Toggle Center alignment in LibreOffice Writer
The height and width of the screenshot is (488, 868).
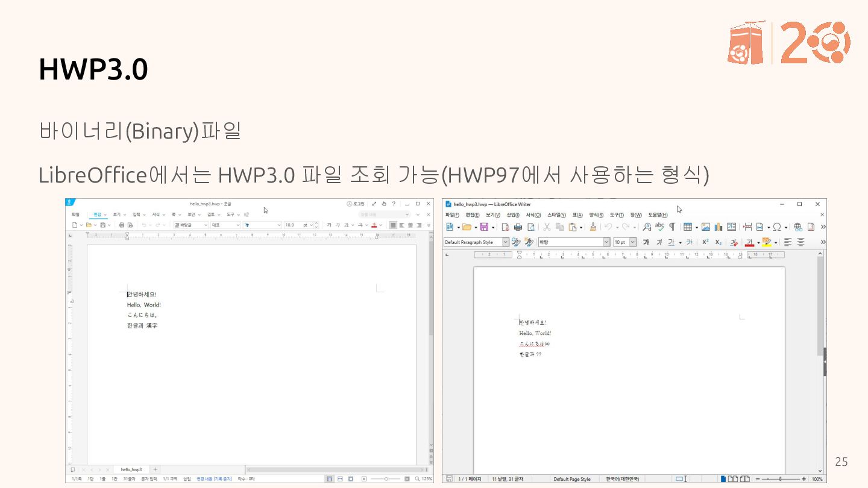point(800,242)
